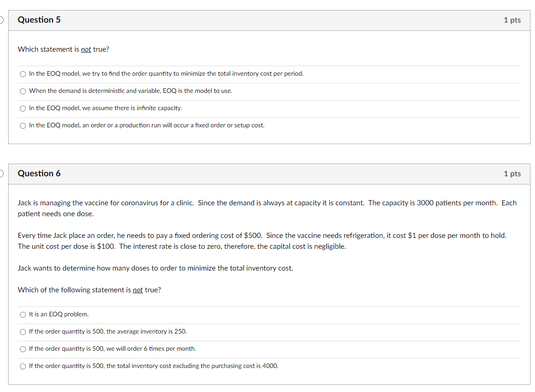Click the Question 6 header
Viewport: 535px width, 392px height.
click(39, 174)
